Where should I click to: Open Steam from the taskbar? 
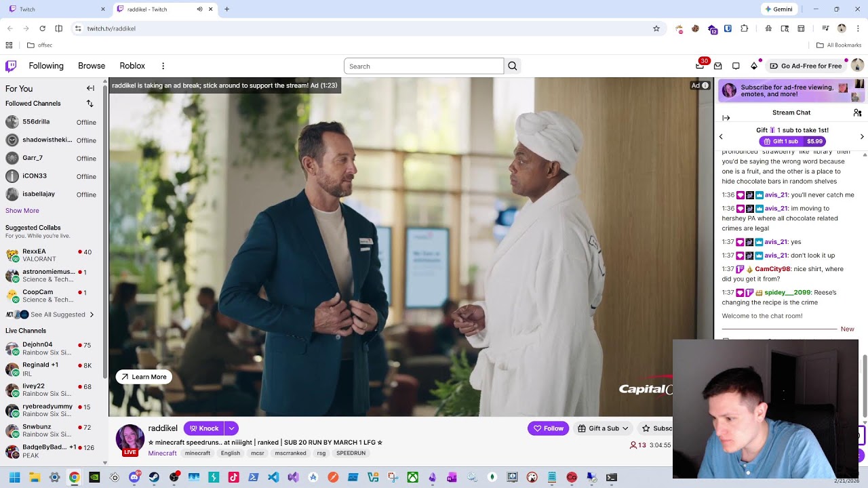(154, 477)
